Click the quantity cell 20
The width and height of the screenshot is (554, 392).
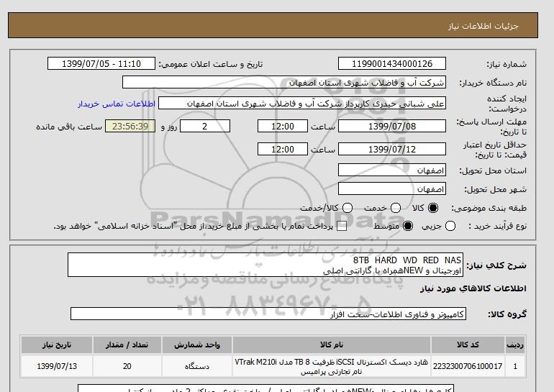(127, 366)
